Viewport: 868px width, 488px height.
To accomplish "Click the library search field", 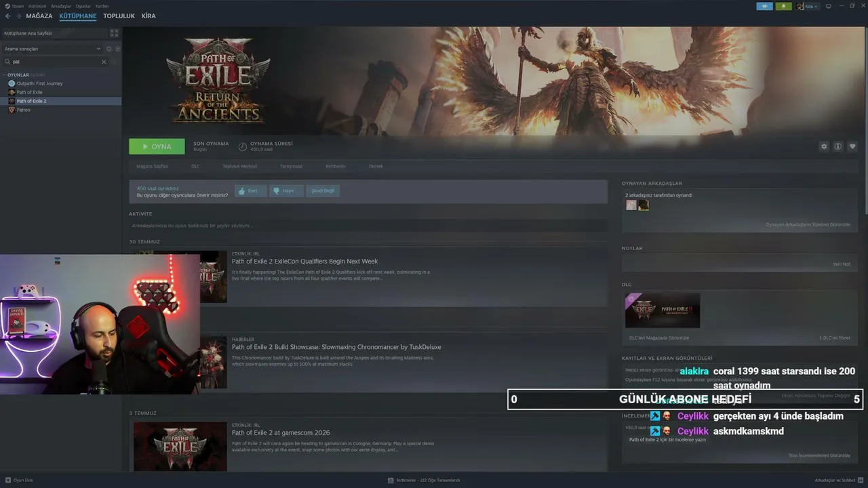I will click(54, 62).
